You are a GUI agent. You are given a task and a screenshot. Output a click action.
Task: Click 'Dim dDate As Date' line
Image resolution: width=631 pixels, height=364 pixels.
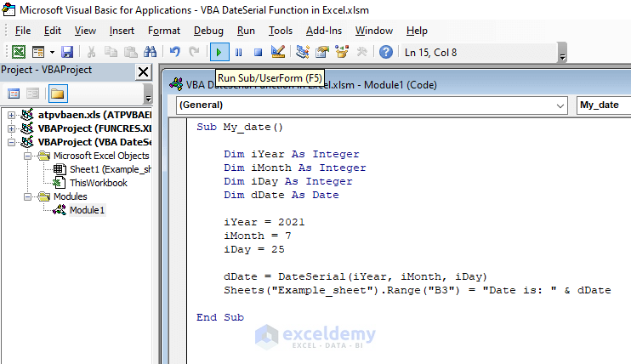281,196
